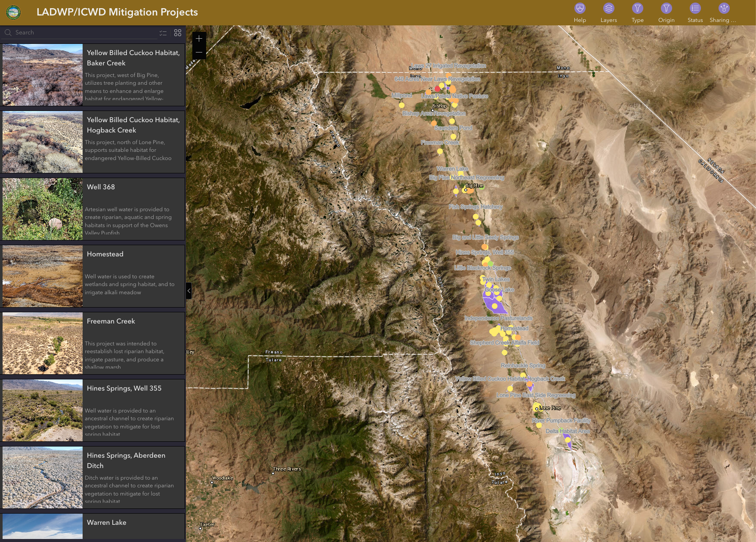
Task: Click Hines Springs Aberdeen Ditch thumbnail
Action: pyautogui.click(x=43, y=477)
